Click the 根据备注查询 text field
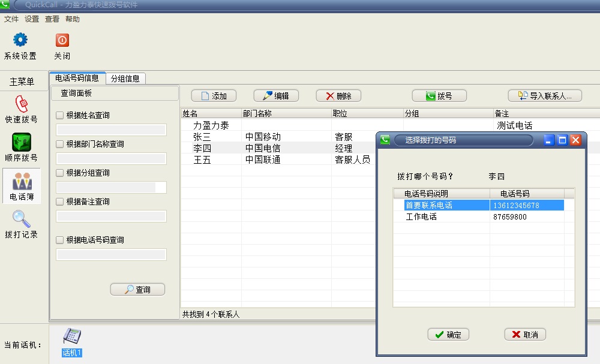 111,216
